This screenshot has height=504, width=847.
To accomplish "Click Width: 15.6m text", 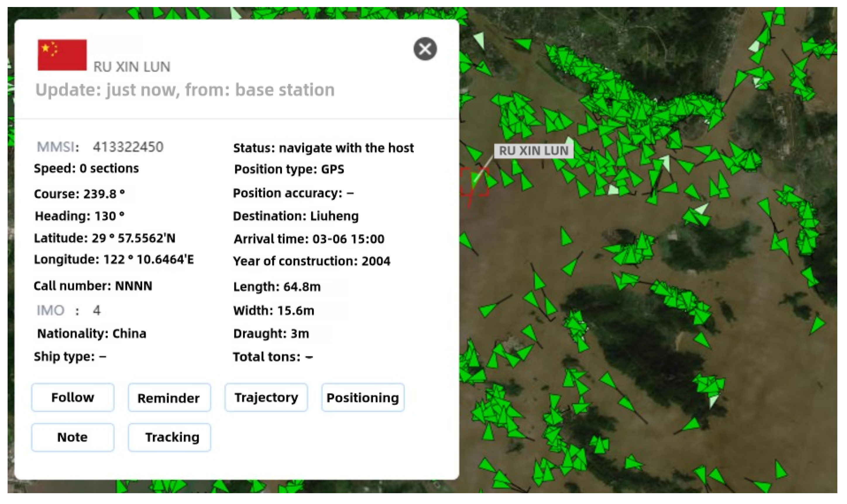I will click(x=274, y=311).
